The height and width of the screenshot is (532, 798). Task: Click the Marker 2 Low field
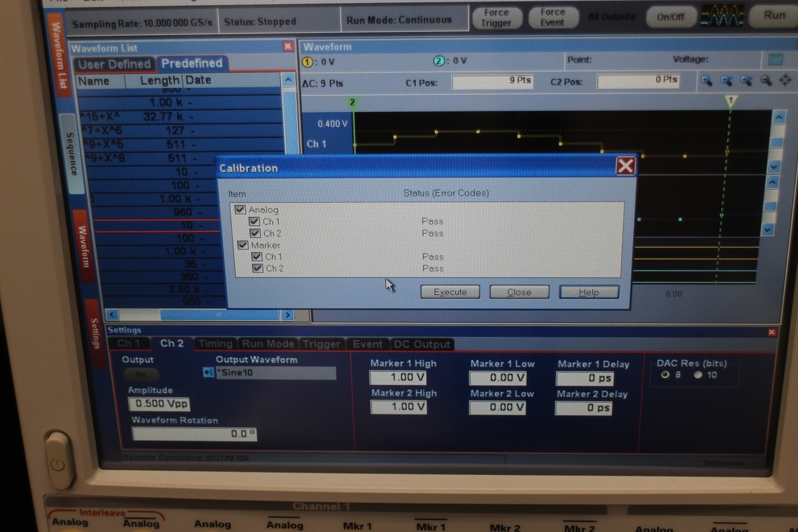point(499,408)
